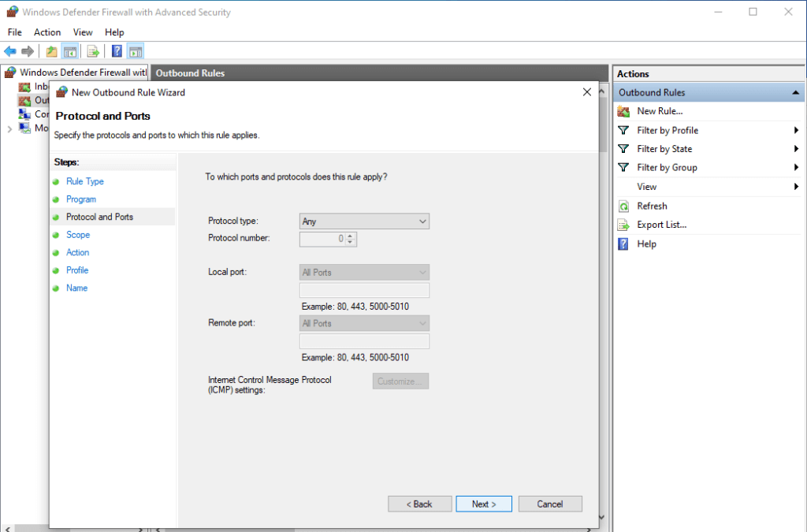The image size is (807, 532).
Task: Open the Help menu in menu bar
Action: click(114, 32)
